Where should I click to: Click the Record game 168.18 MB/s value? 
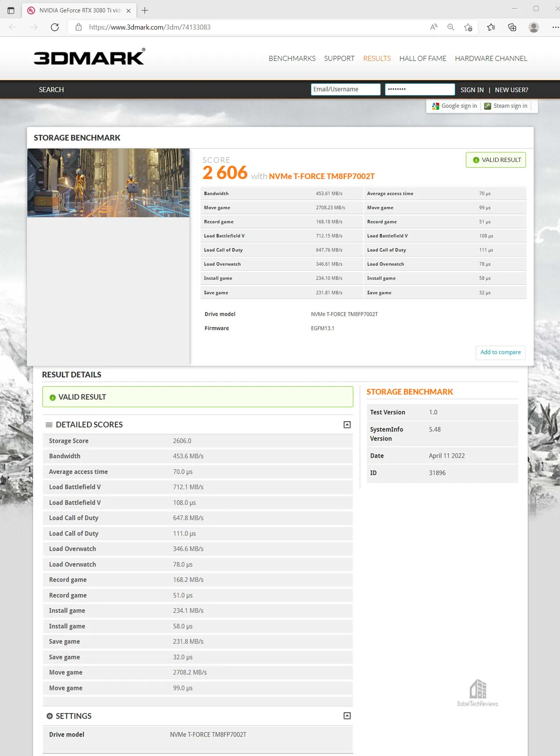329,222
